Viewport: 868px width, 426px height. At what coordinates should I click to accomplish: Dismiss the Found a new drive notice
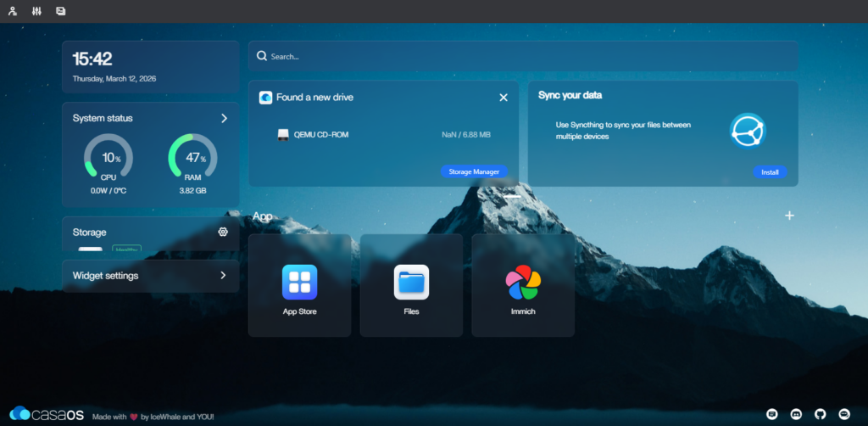503,98
